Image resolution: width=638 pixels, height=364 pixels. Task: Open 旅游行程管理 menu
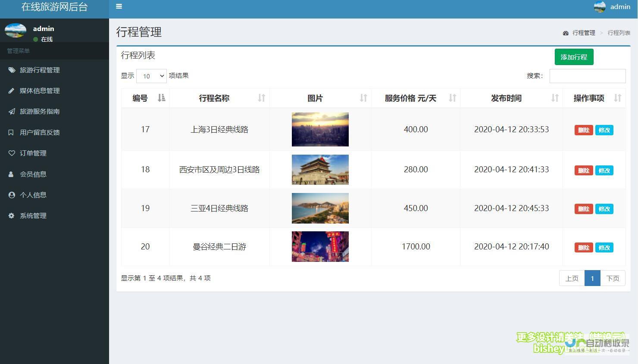54,70
